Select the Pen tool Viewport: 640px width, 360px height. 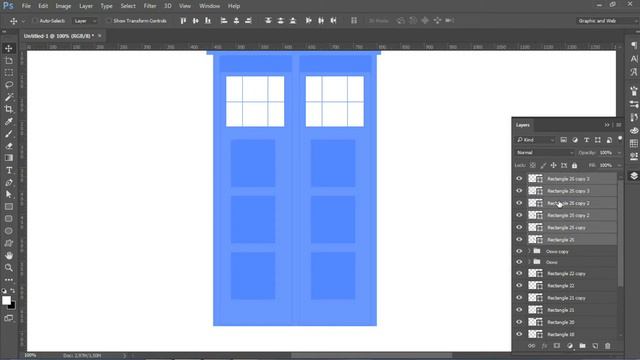coord(9,182)
